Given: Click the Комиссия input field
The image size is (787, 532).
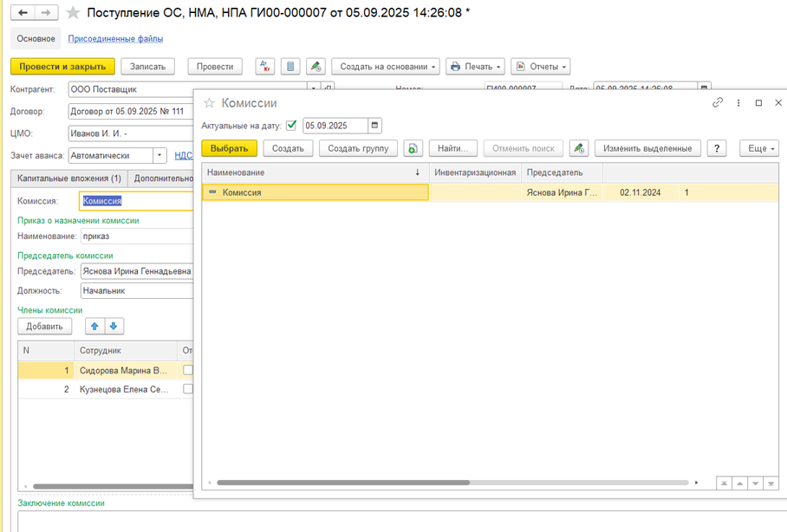Looking at the screenshot, I should (x=136, y=201).
